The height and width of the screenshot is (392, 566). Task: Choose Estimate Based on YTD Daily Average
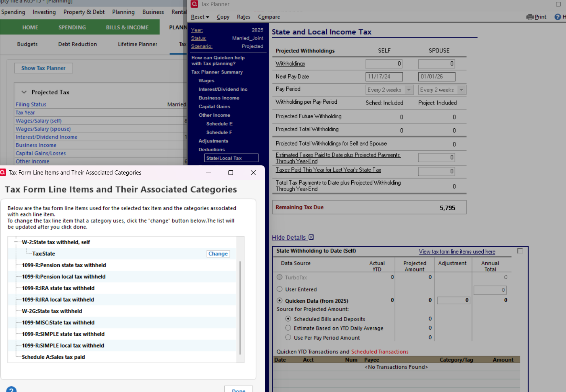288,328
